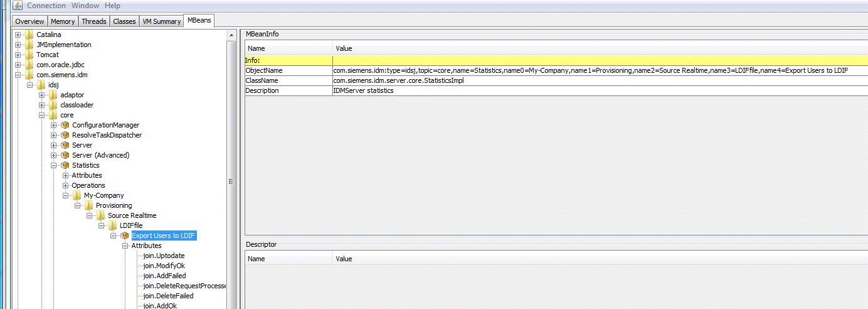868x309 pixels.
Task: Select the join.ModifyOk attribute
Action: [x=163, y=266]
